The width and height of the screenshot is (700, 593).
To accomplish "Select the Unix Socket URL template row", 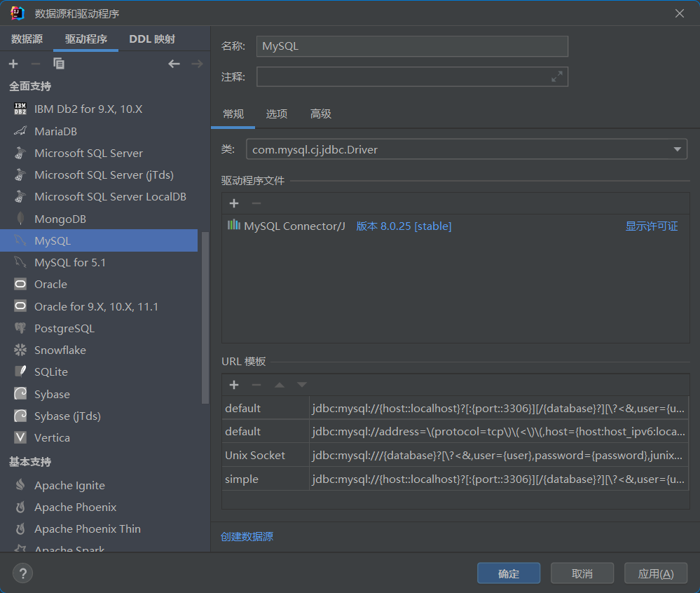I will click(x=455, y=455).
